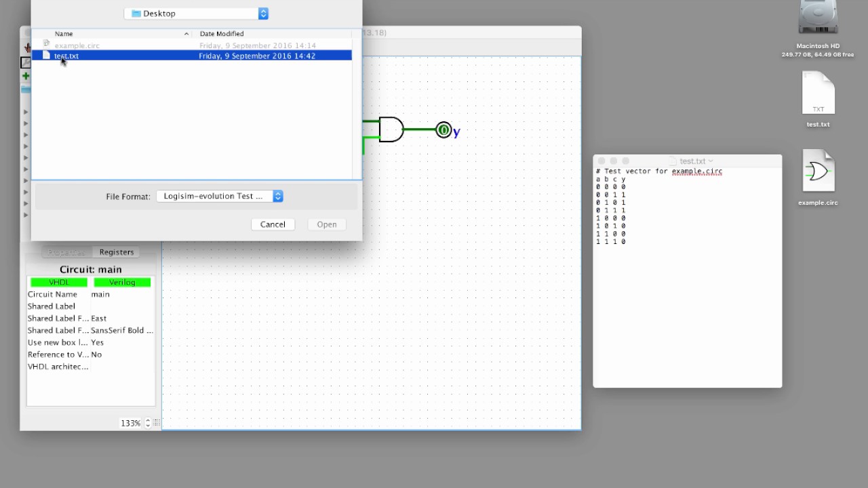The image size is (868, 488).
Task: Click the Macintosh HD label on the desktop
Action: 818,46
